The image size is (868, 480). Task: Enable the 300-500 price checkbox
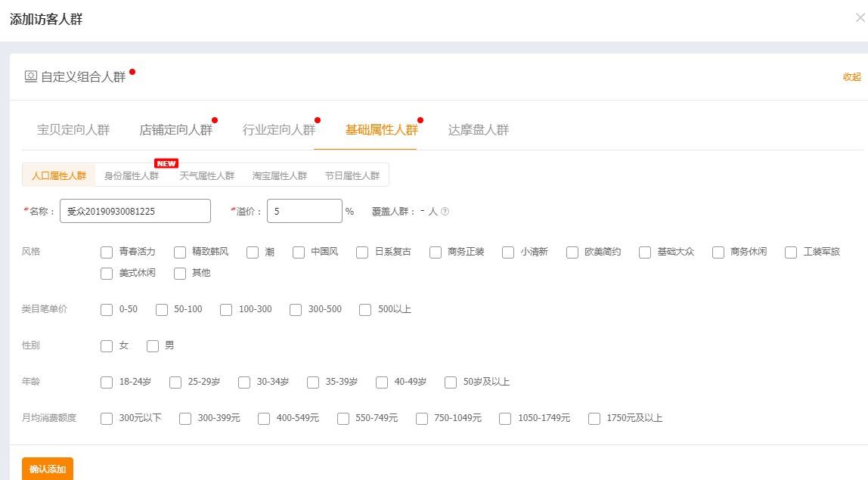point(296,310)
